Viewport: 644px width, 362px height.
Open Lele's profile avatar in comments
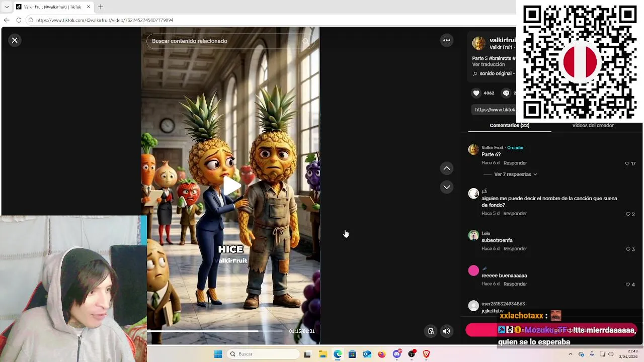473,235
